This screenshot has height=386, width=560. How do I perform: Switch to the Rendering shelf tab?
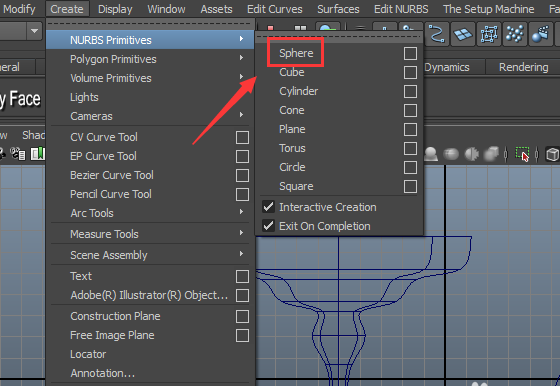point(524,67)
